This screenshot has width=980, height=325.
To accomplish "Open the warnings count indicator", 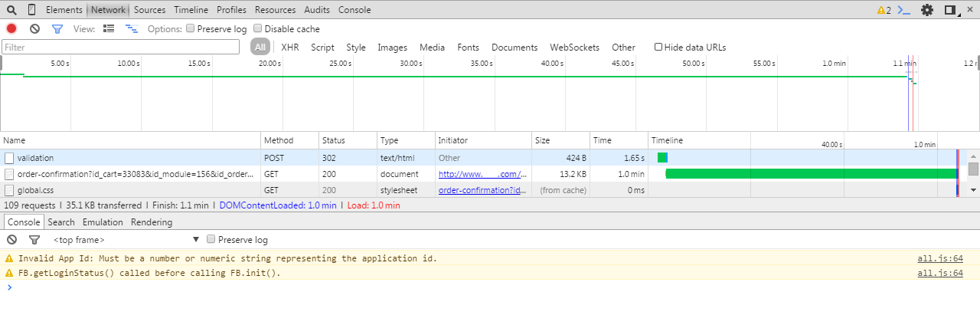I will point(884,10).
